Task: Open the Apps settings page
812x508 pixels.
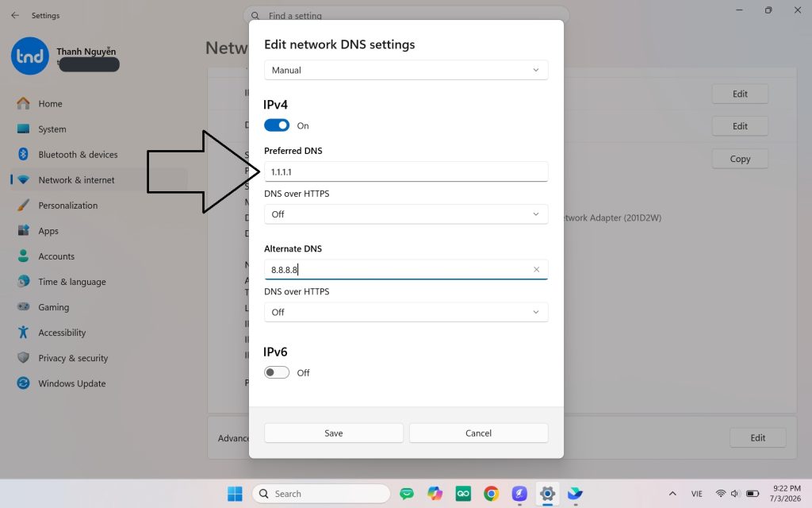Action: coord(98,231)
